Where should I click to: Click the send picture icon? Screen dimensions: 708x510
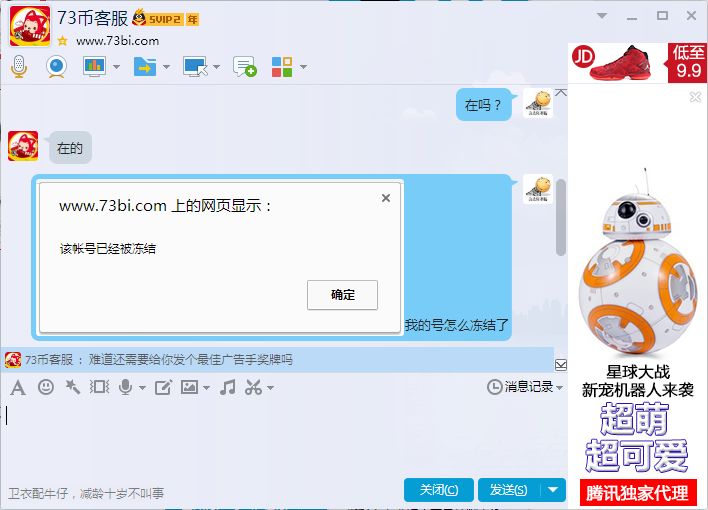pos(190,387)
